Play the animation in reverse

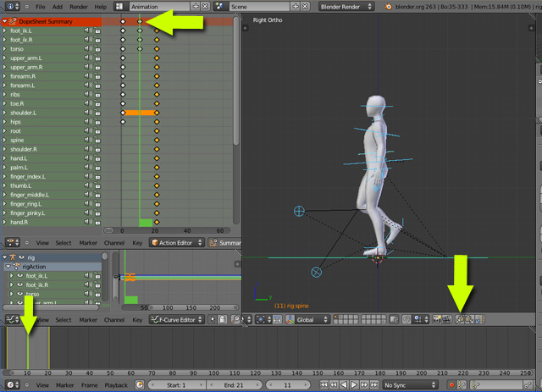[x=344, y=384]
